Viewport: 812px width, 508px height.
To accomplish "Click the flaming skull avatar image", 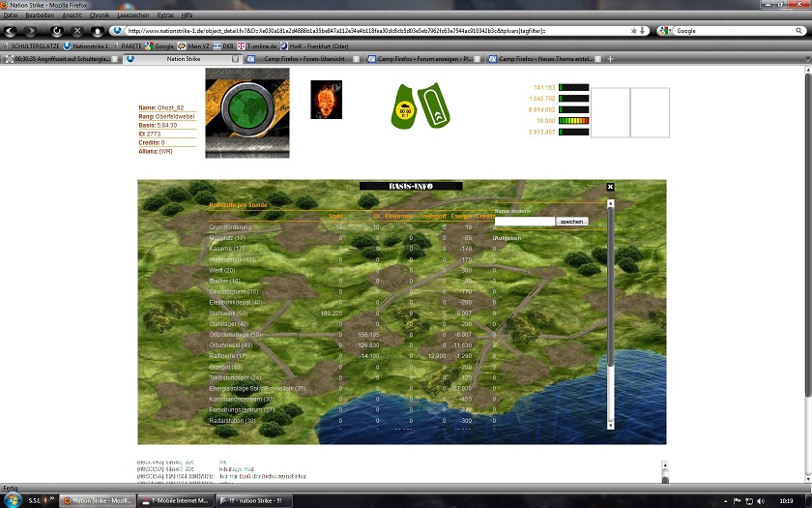I will coord(327,100).
